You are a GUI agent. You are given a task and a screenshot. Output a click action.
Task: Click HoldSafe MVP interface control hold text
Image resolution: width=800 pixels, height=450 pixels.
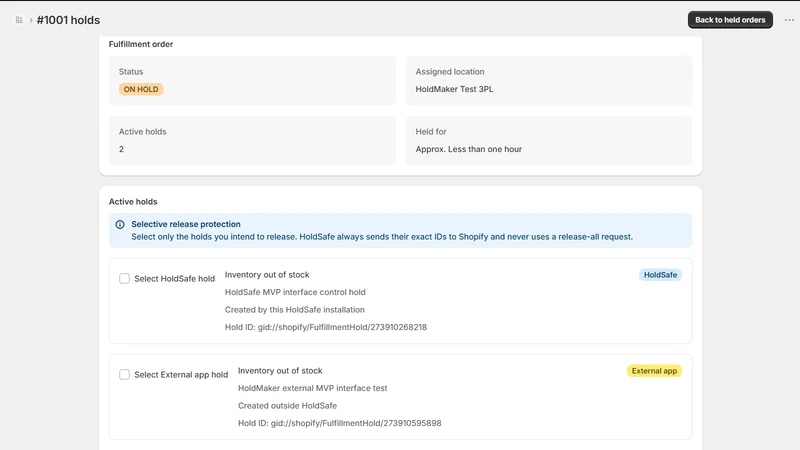tap(295, 292)
